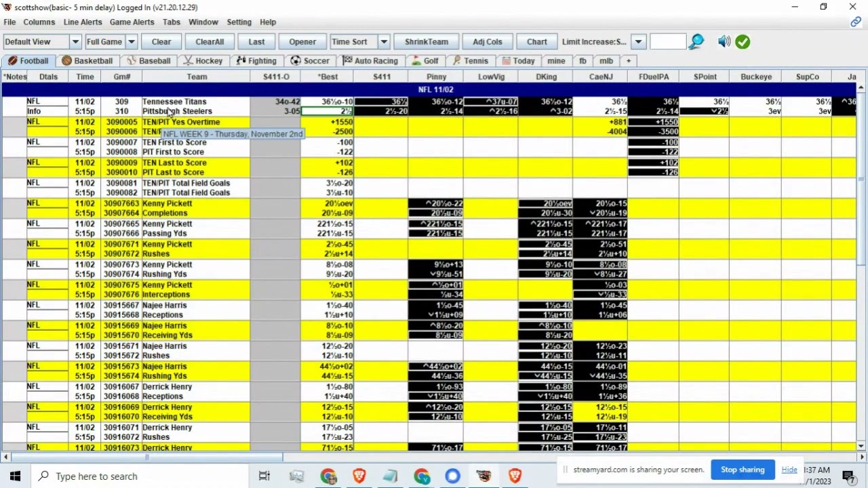Expand the Full Game period dropdown

click(x=132, y=42)
